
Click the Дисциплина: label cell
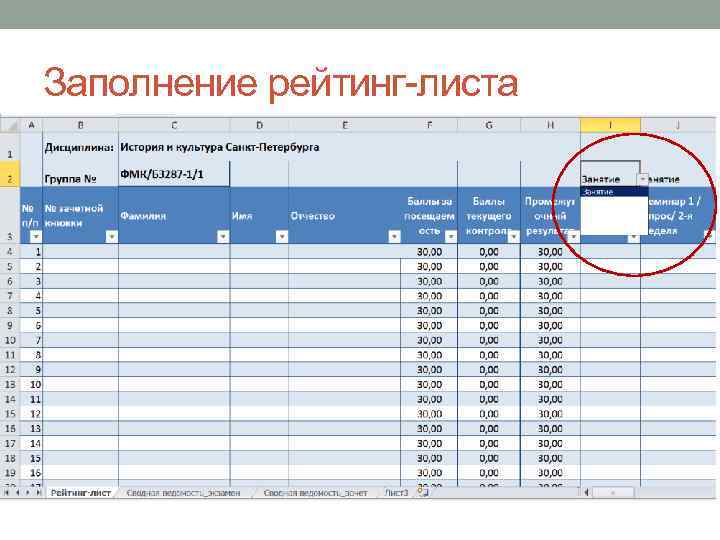(x=79, y=147)
